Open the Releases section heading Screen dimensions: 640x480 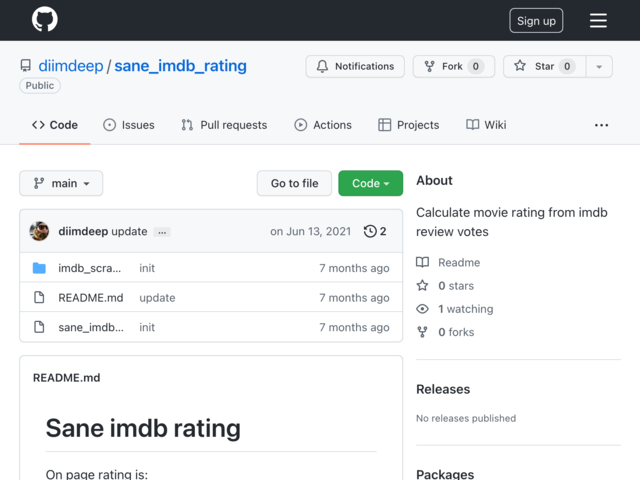click(x=443, y=389)
